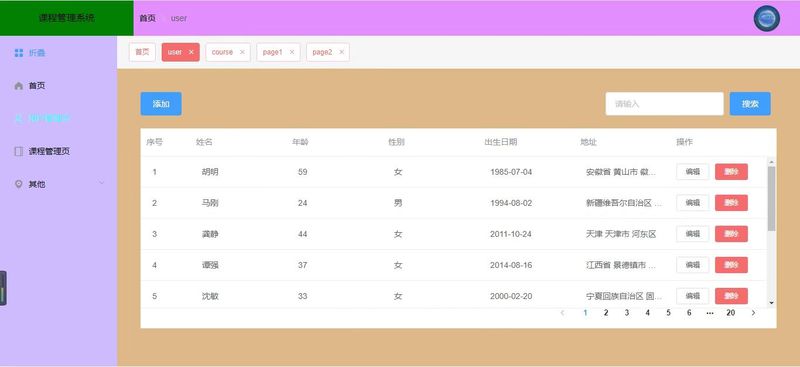Switch to the page1 tab
This screenshot has width=800, height=367.
[273, 52]
